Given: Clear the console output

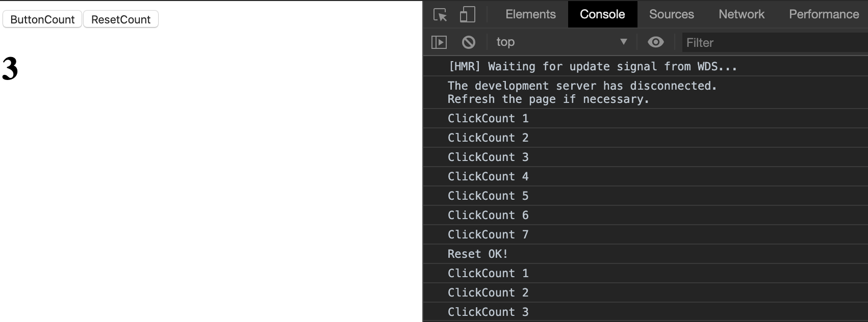Looking at the screenshot, I should point(469,42).
